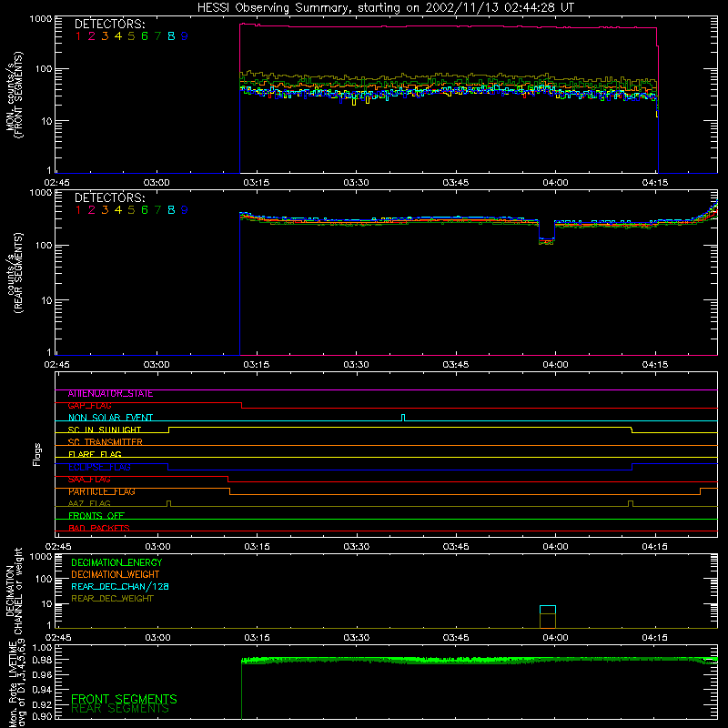The height and width of the screenshot is (728, 728).
Task: Click the PARTICLE_FLAG rising step near 04:22
Action: point(700,491)
